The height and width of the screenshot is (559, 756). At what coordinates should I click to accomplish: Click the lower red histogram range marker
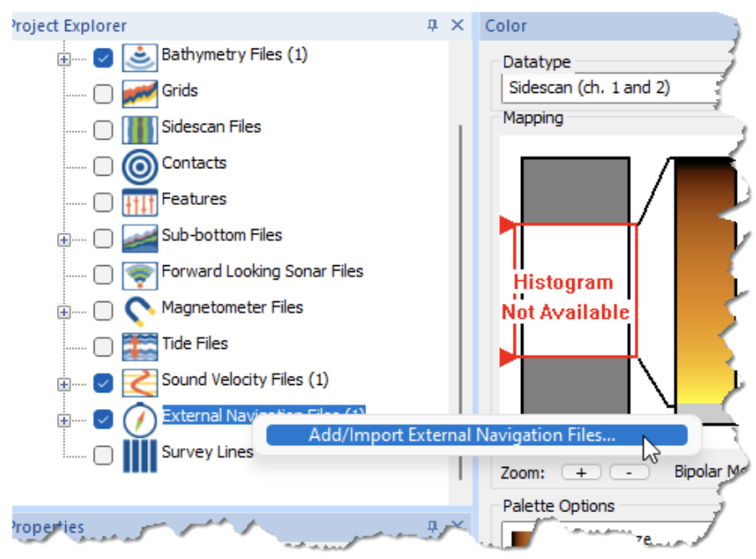tap(508, 357)
